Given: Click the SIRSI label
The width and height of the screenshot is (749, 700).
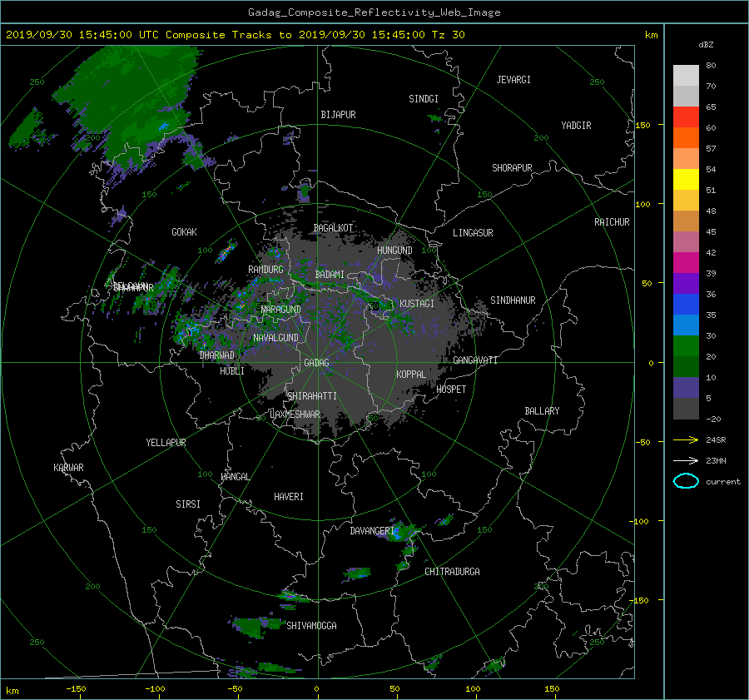Looking at the screenshot, I should click(188, 504).
